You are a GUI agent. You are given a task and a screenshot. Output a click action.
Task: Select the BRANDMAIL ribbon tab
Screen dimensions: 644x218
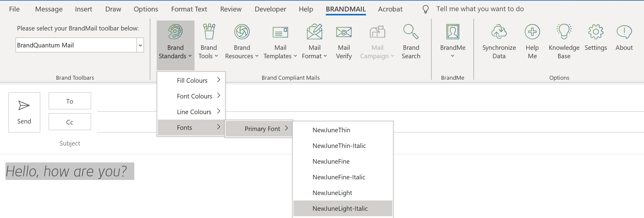click(346, 9)
